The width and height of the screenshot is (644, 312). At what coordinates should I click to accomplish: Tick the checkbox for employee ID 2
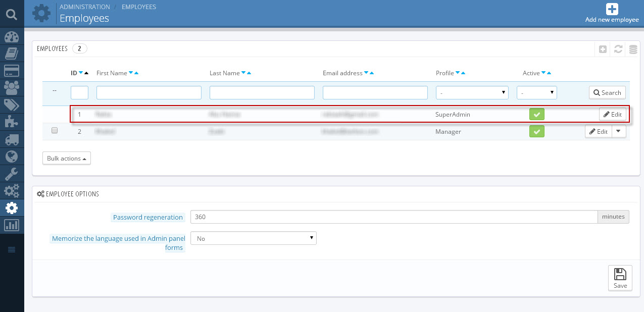point(55,130)
